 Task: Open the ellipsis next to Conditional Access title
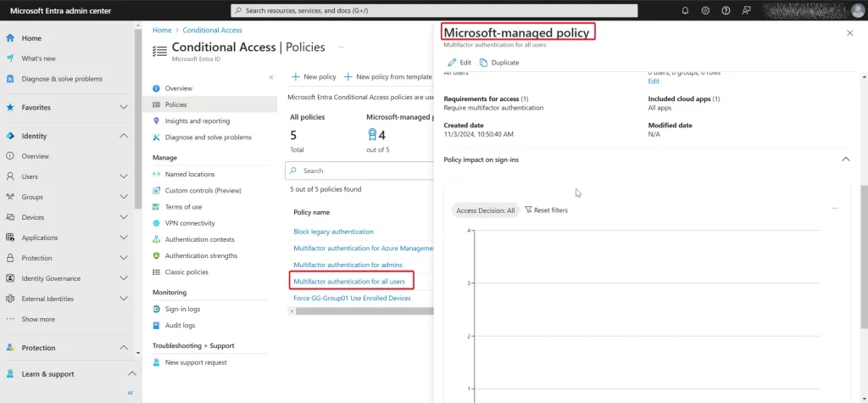pos(342,48)
